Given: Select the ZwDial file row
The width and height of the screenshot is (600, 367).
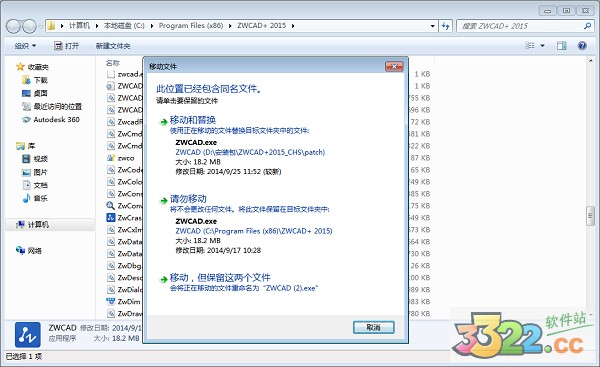Looking at the screenshot, I should 124,290.
